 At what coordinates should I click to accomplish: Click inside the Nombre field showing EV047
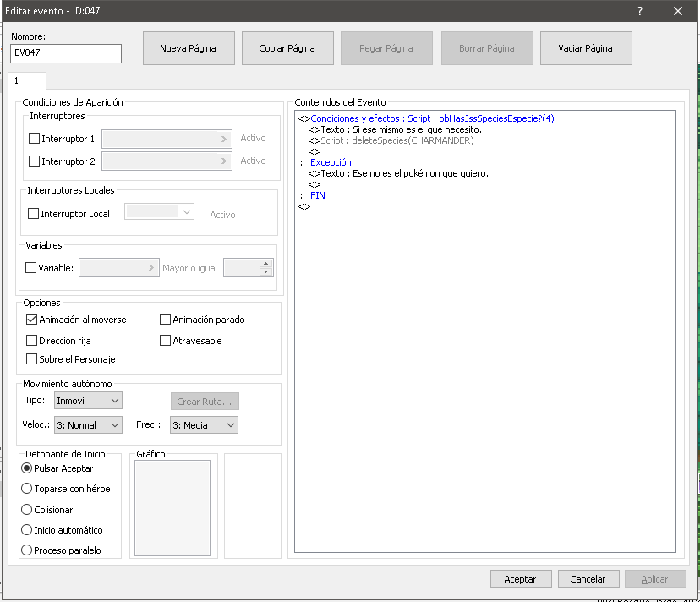65,52
